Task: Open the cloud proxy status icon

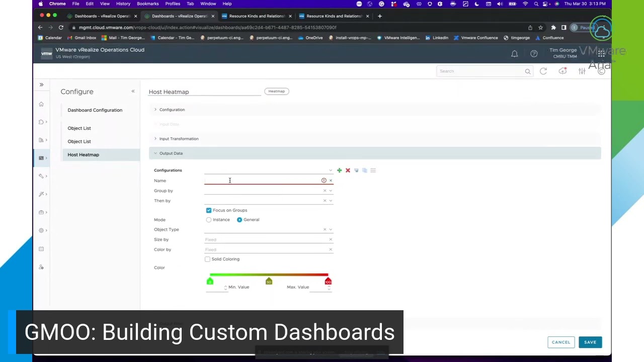Action: 562,71
